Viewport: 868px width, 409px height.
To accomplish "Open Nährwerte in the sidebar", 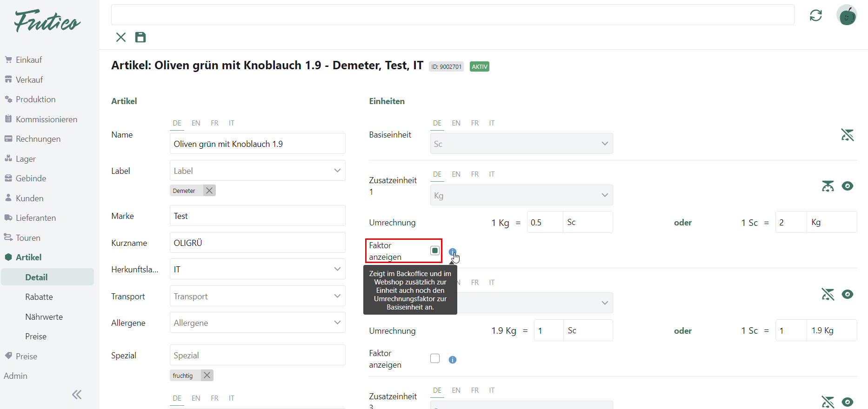I will coord(44,317).
